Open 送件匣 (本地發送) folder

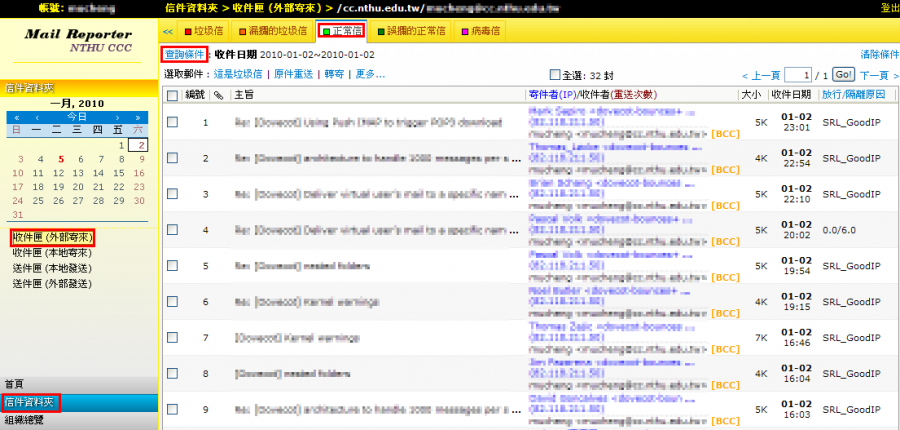point(52,283)
